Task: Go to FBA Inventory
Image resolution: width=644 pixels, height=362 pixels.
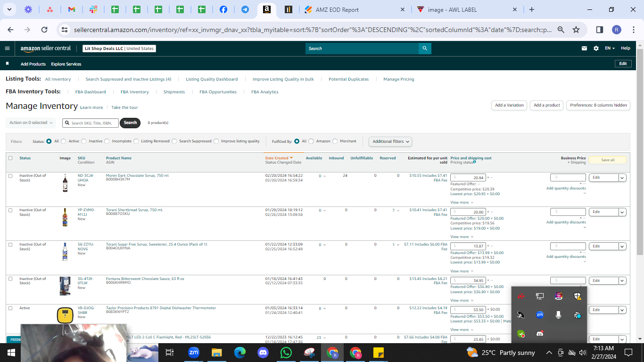Action: click(135, 92)
